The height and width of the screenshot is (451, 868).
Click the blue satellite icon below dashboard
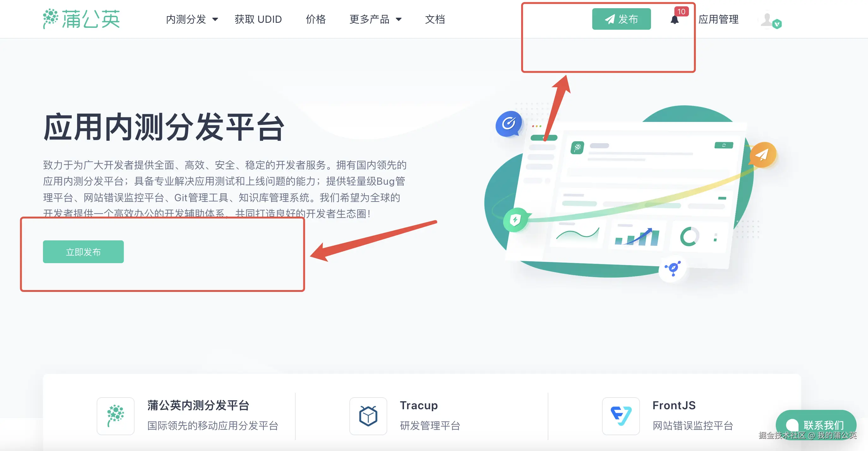672,269
